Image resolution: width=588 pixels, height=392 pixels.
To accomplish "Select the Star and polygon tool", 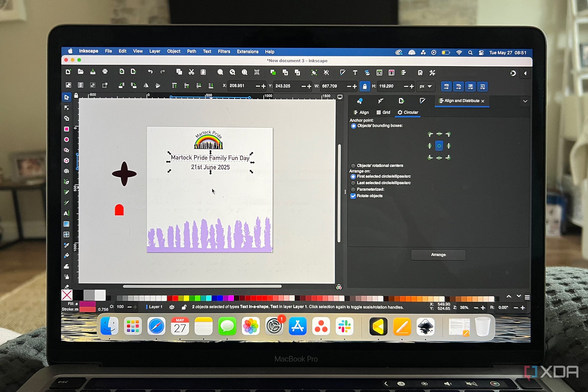I will [66, 150].
